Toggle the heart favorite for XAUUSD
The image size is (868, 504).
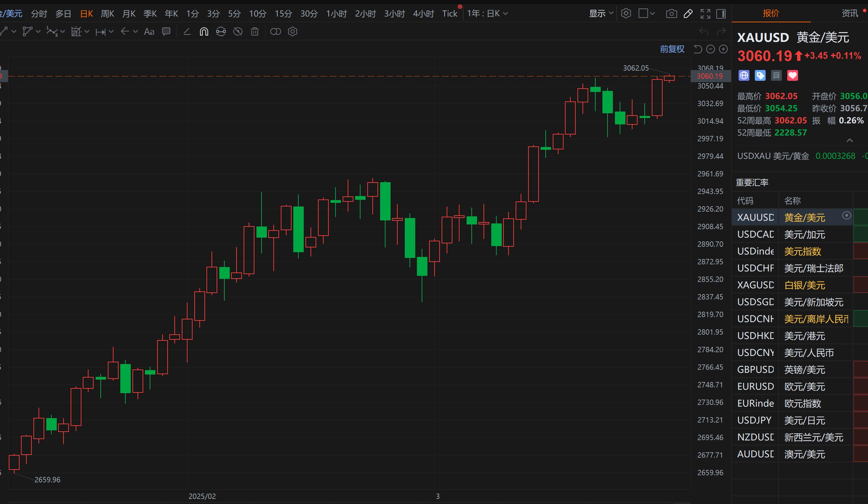(792, 75)
